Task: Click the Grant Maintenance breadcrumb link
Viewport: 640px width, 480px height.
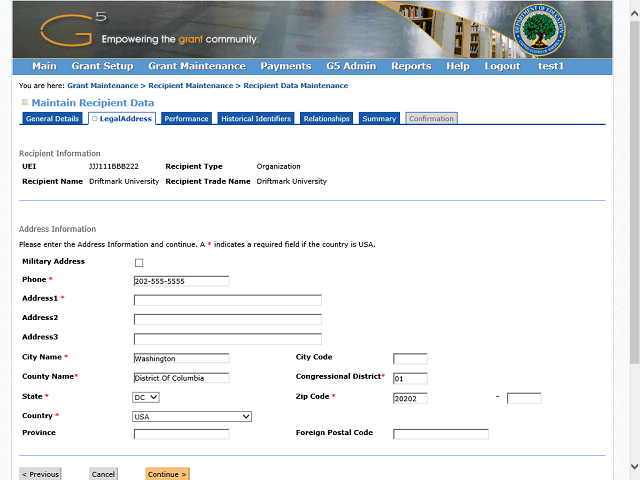Action: coord(103,86)
